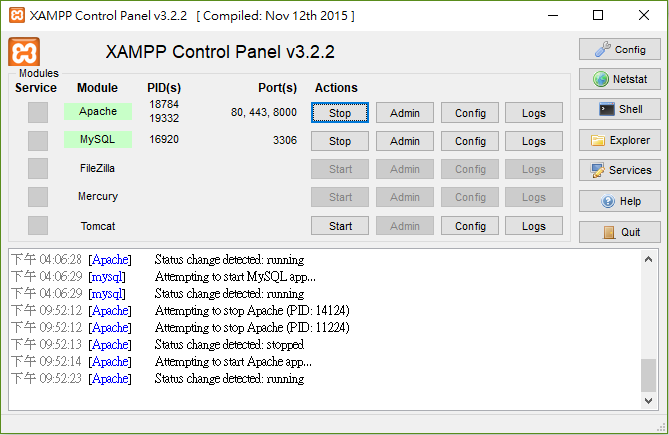Open MySQL Admin page
This screenshot has height=435, width=669.
tap(405, 141)
